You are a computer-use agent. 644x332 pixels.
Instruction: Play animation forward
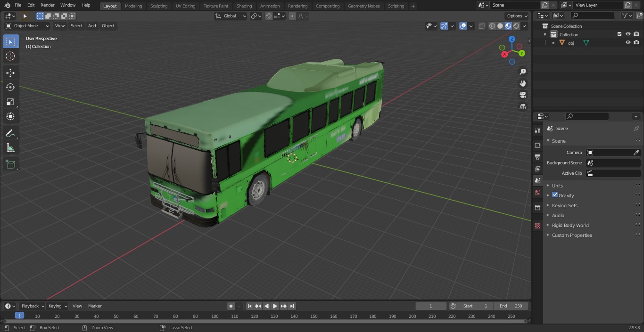(275, 306)
